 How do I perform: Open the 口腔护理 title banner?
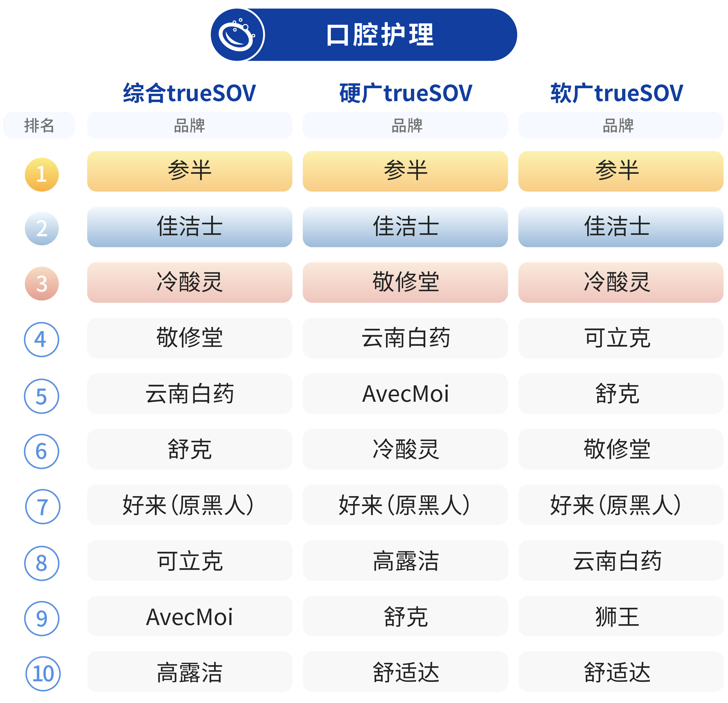coord(364,35)
